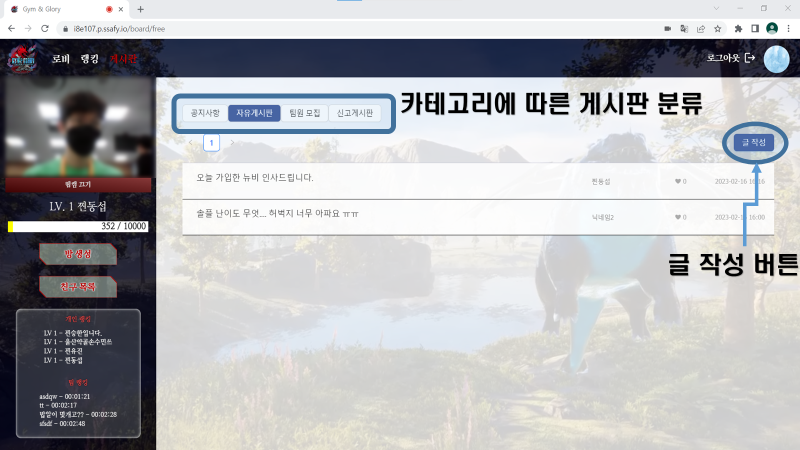800x450 pixels.
Task: Go to next page with right chevron
Action: [x=232, y=143]
